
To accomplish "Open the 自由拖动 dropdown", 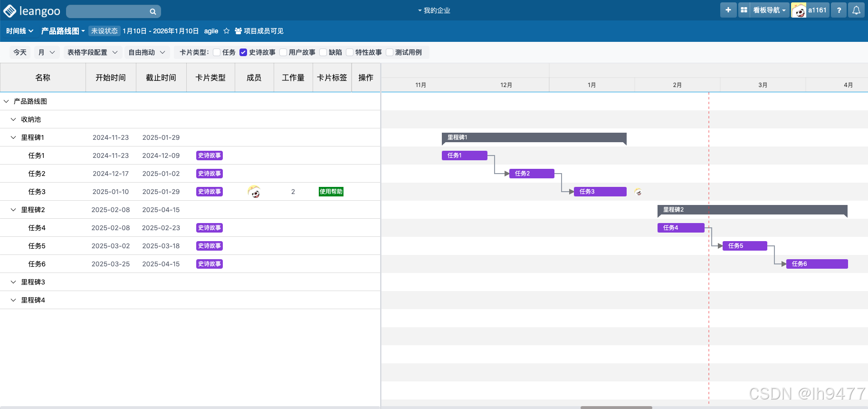I will point(147,52).
